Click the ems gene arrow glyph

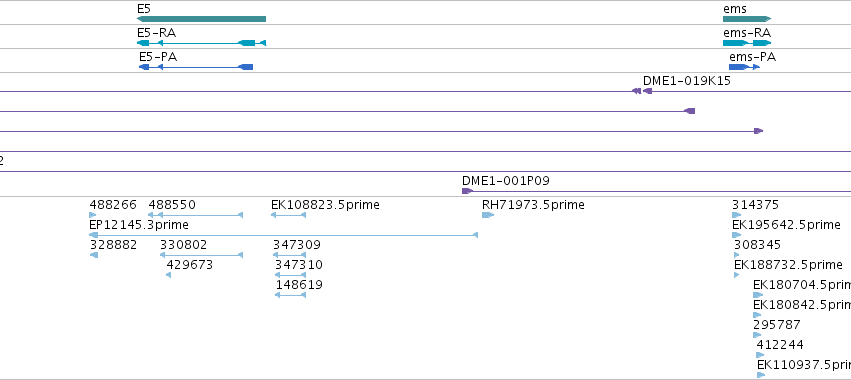pyautogui.click(x=747, y=19)
